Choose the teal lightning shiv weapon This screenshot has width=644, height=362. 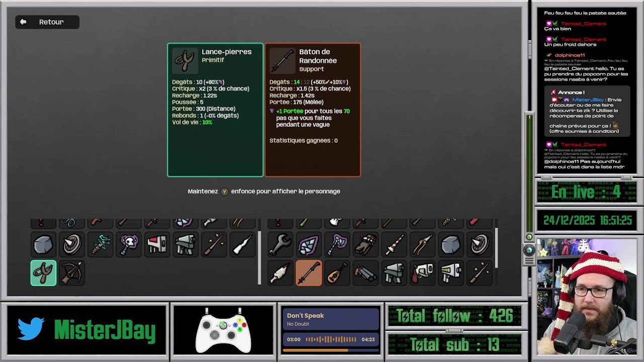pos(100,244)
